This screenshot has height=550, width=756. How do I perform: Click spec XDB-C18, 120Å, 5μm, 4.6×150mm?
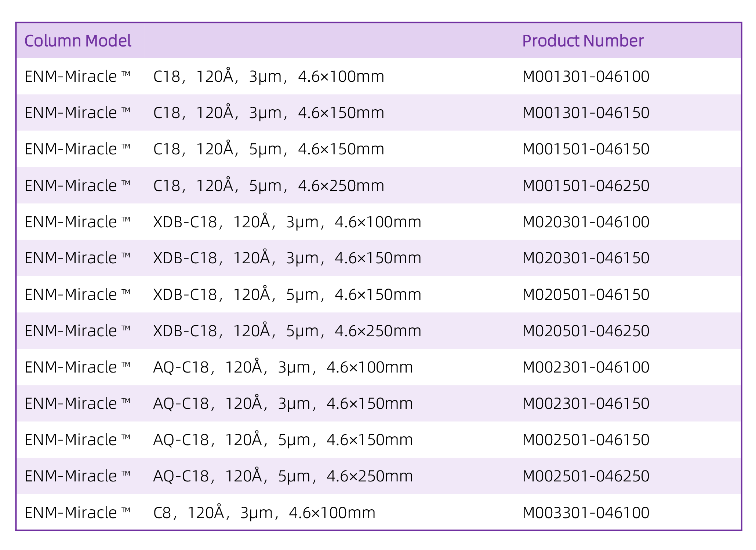point(287,294)
